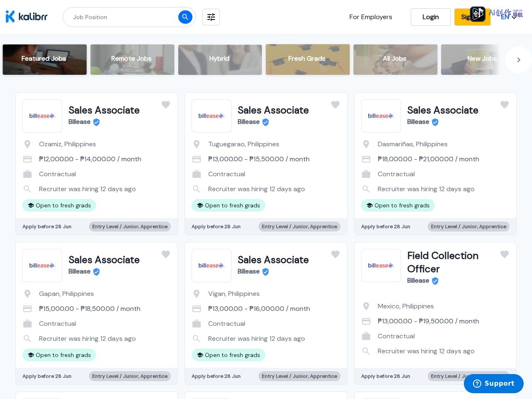
Task: Open the Field Collection Officer job
Action: [443, 262]
